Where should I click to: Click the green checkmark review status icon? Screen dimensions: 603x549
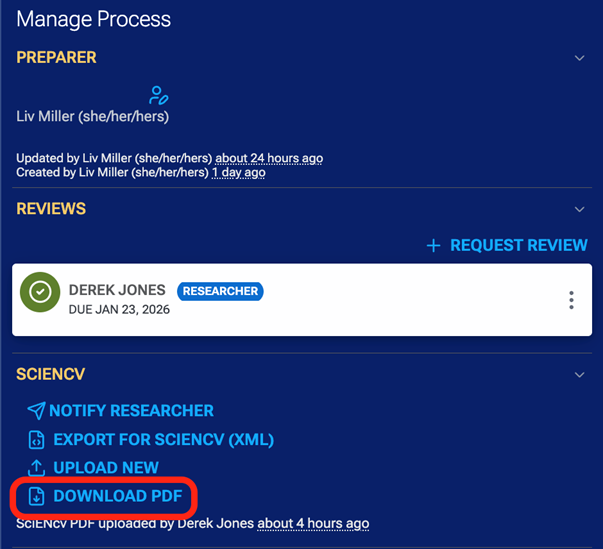40,292
